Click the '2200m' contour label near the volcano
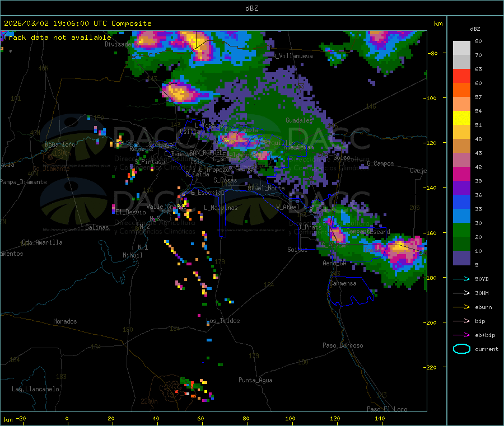 (x=149, y=401)
